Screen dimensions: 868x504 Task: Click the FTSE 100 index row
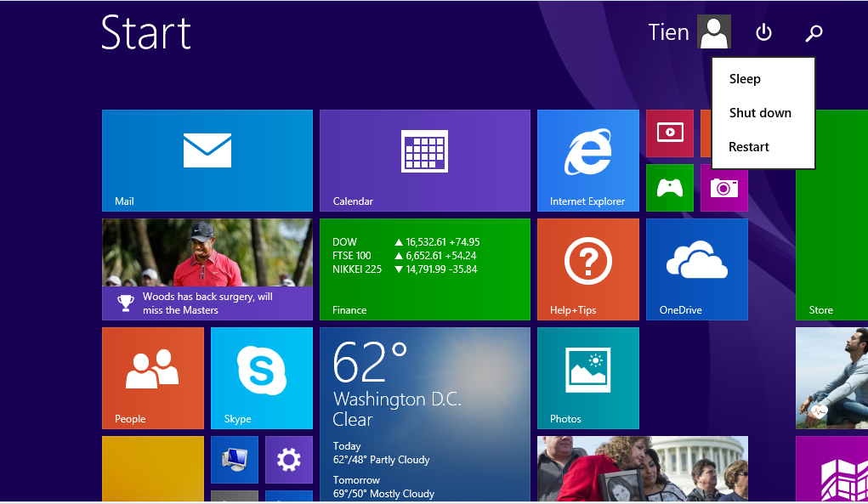(x=404, y=256)
